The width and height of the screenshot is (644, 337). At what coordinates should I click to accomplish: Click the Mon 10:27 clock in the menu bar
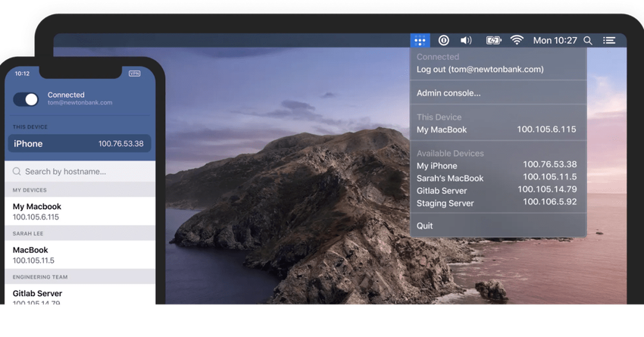coord(555,40)
